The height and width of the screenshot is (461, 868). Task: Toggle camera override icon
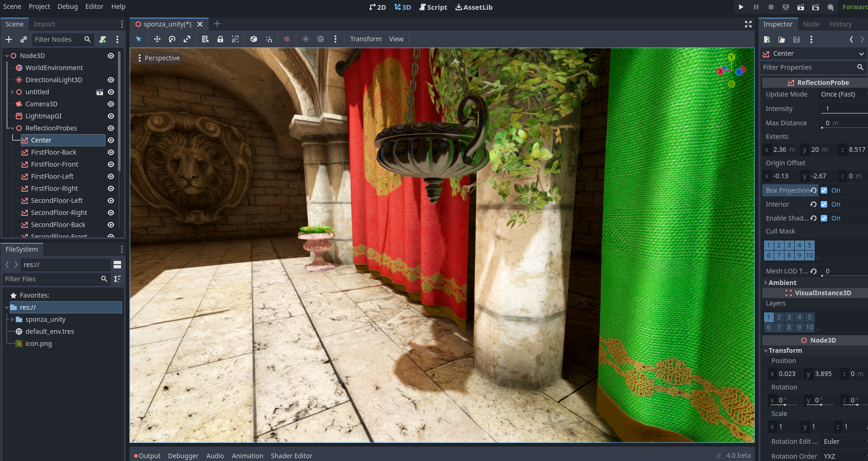click(287, 39)
